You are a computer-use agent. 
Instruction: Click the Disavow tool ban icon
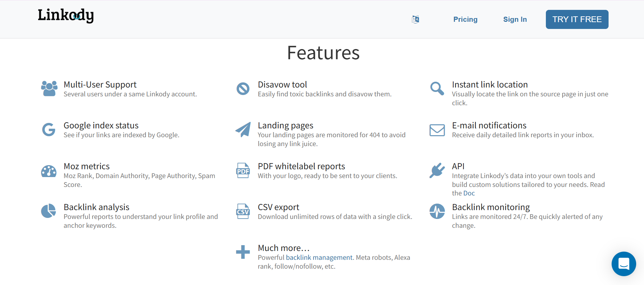tap(243, 89)
